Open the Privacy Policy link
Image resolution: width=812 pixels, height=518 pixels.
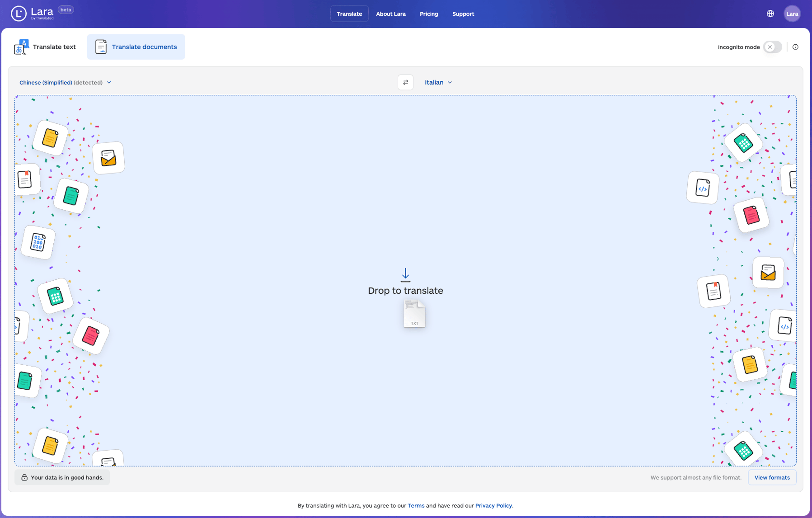tap(493, 505)
